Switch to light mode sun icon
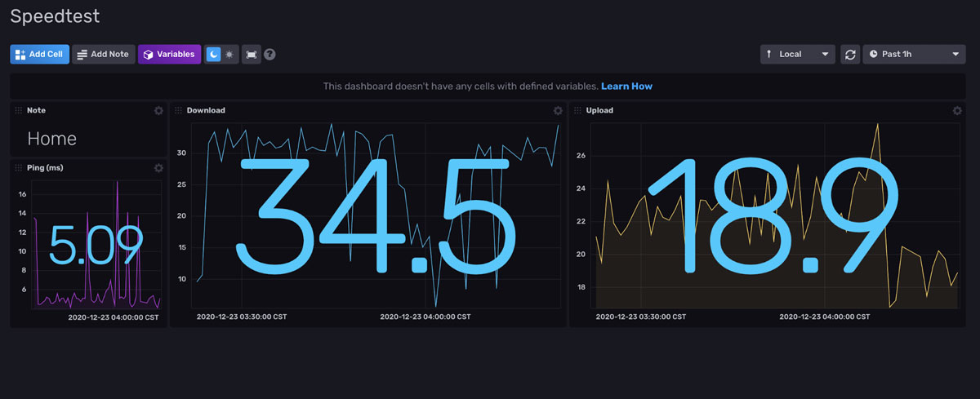This screenshot has width=980, height=399. tap(229, 55)
